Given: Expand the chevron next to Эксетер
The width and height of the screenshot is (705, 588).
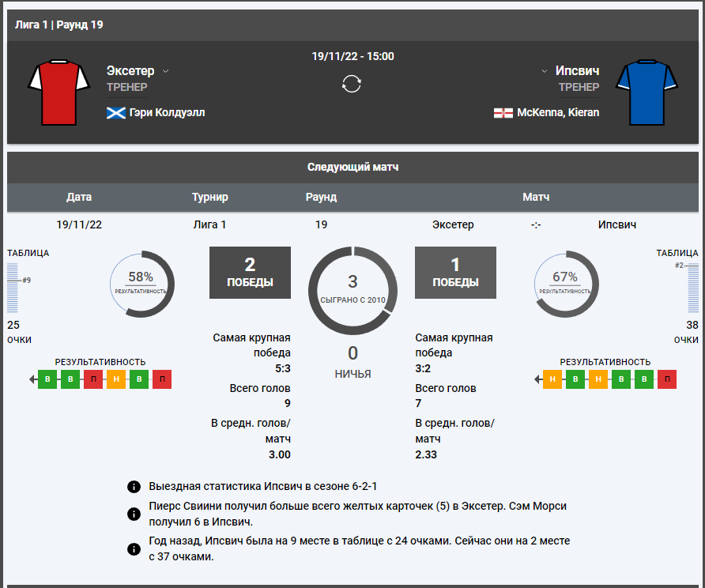Looking at the screenshot, I should click(166, 71).
